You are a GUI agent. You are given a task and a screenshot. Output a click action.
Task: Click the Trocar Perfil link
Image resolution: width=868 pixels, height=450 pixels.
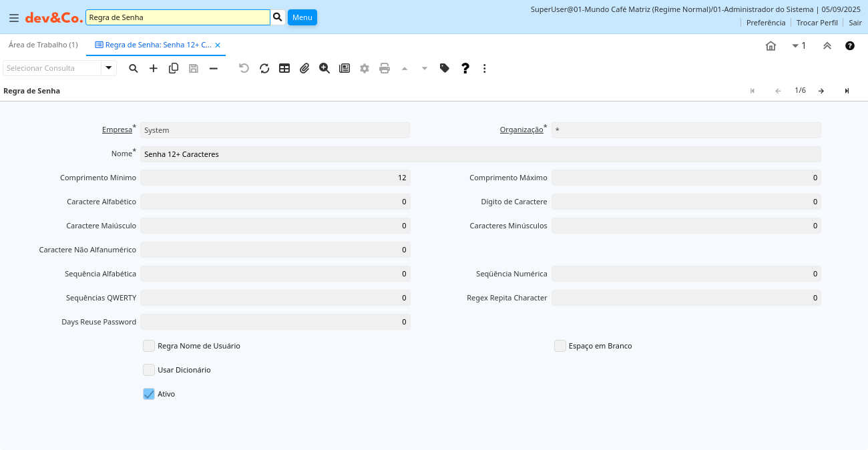tap(817, 23)
